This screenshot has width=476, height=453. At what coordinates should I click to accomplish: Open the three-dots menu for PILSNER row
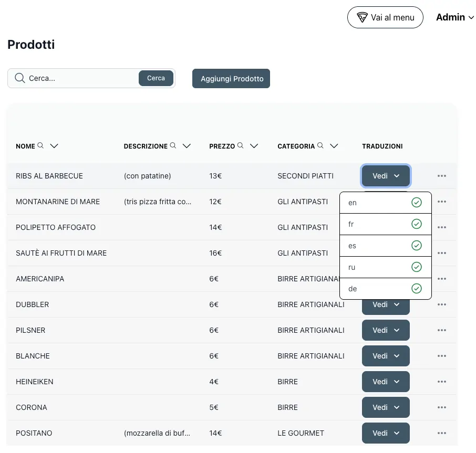(x=442, y=330)
